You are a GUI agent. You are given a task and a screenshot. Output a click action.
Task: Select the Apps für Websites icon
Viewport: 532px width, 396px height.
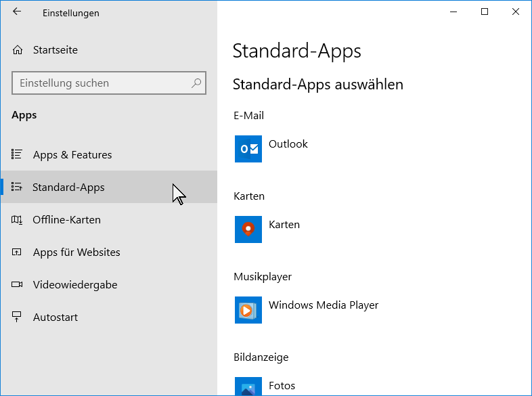17,252
